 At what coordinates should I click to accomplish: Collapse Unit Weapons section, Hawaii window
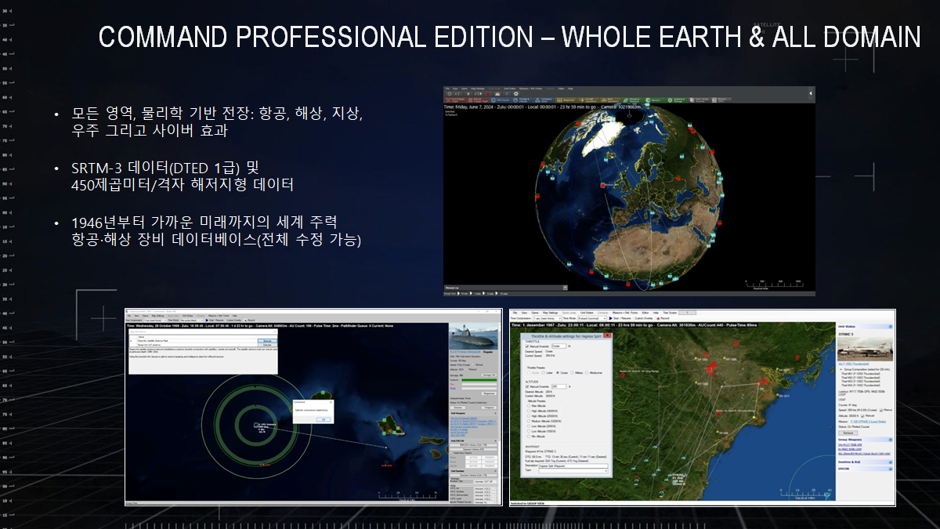[x=495, y=413]
